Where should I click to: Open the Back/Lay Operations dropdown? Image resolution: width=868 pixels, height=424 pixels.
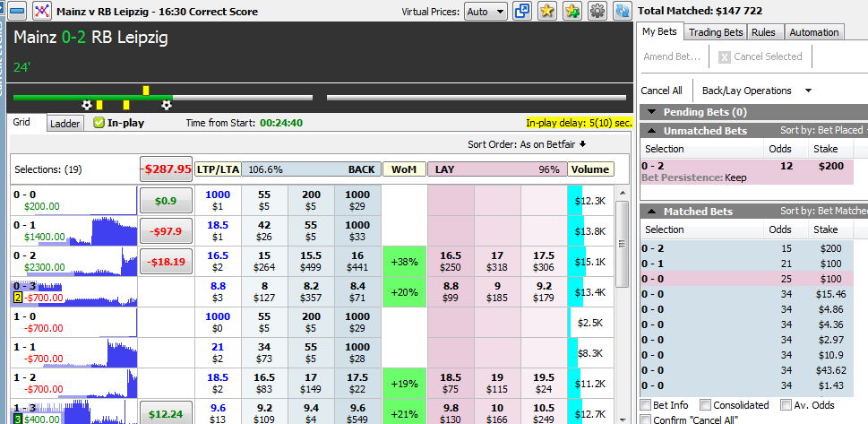pos(756,91)
